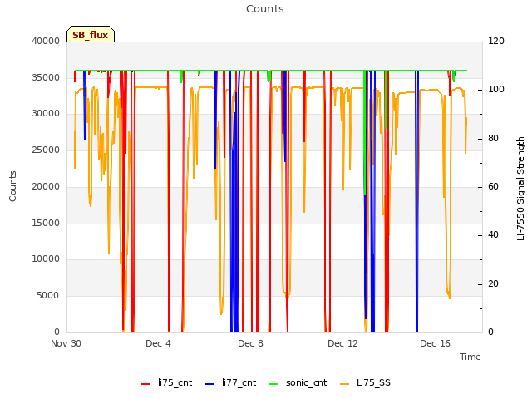Click the green sonic_cnt legend swatch
Viewport: 532px width, 399px height.
tap(273, 384)
